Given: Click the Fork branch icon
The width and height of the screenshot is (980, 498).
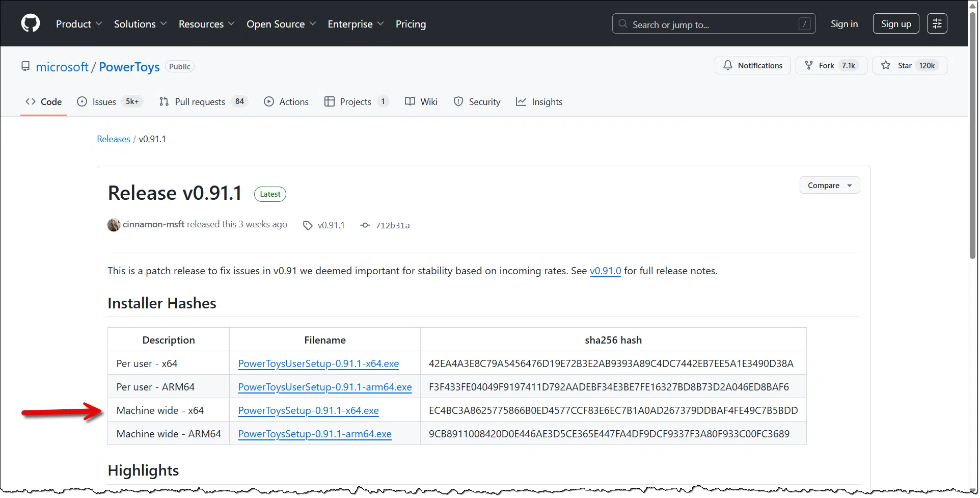Looking at the screenshot, I should [808, 65].
